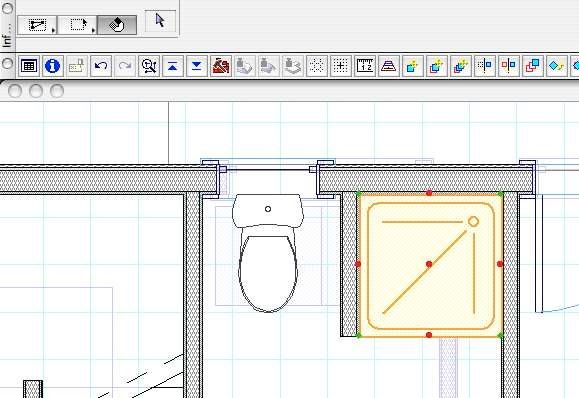The image size is (579, 398).
Task: Go down a story with the down-arrow icon
Action: point(197,66)
